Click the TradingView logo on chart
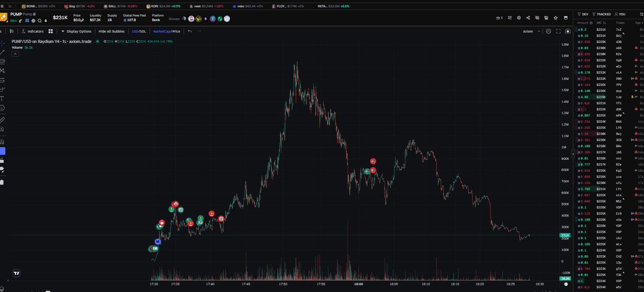Image resolution: width=644 pixels, height=292 pixels. (16, 273)
